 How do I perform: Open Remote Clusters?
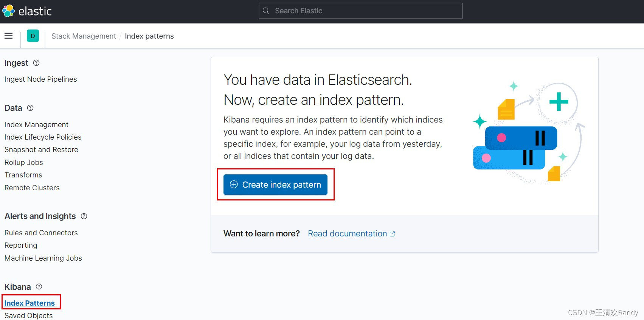coord(32,188)
